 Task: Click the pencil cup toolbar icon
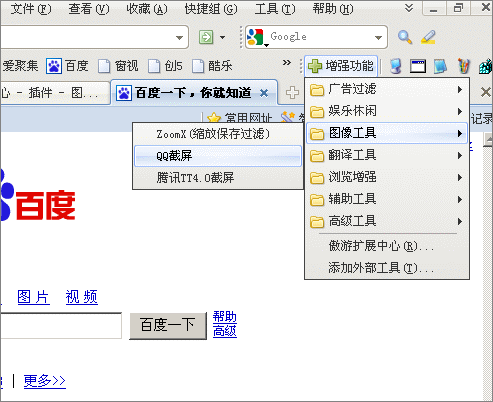(x=464, y=66)
